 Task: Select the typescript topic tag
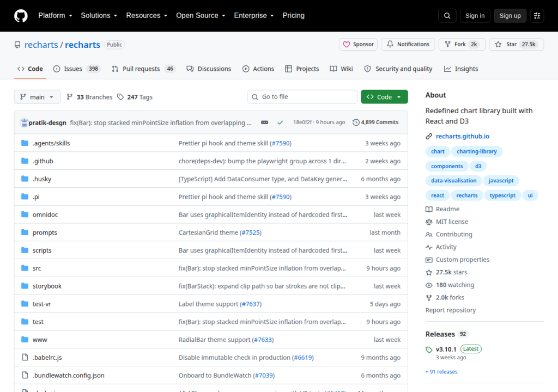(x=502, y=195)
